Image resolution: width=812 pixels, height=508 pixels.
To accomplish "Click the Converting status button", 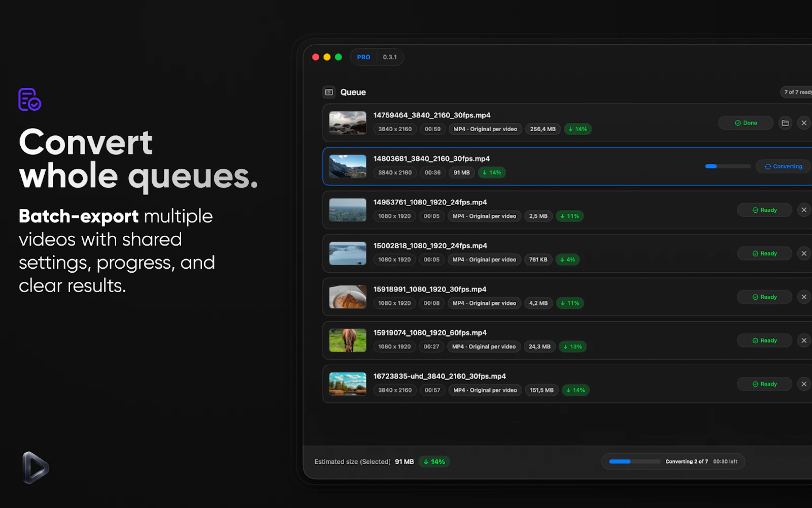I will pyautogui.click(x=784, y=167).
